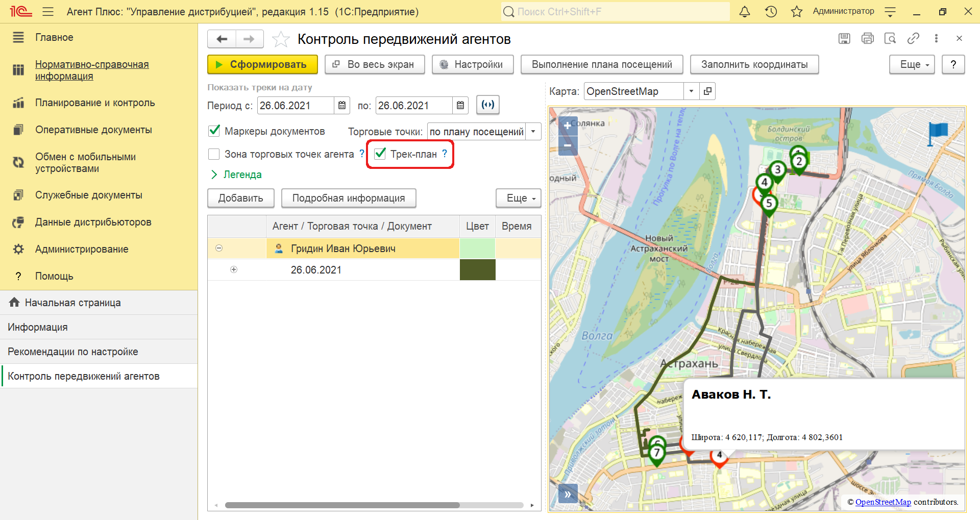Open help with question mark button
Image resolution: width=980 pixels, height=520 pixels.
(953, 64)
